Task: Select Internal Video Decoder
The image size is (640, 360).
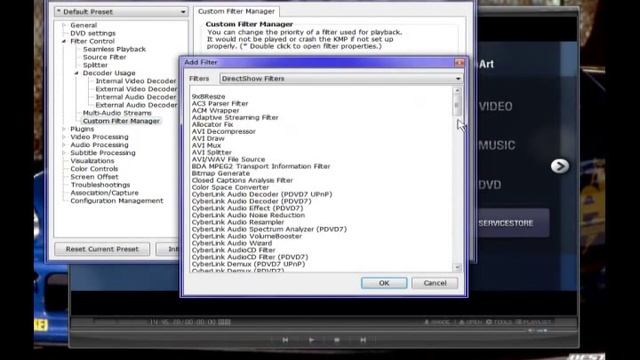Action: click(136, 81)
